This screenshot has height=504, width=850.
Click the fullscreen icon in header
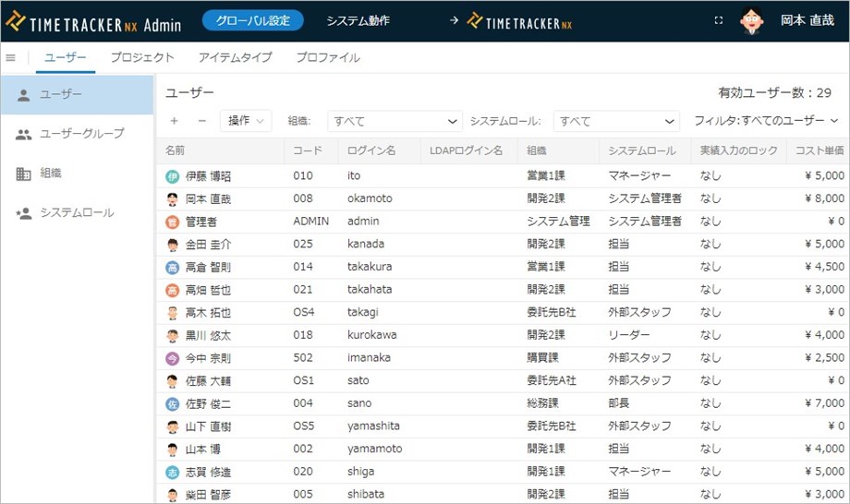pyautogui.click(x=719, y=21)
